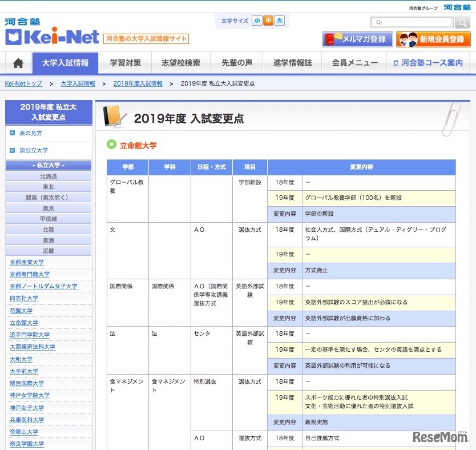Open the 志望校検索 navigation tab
476x450 pixels.
[181, 63]
